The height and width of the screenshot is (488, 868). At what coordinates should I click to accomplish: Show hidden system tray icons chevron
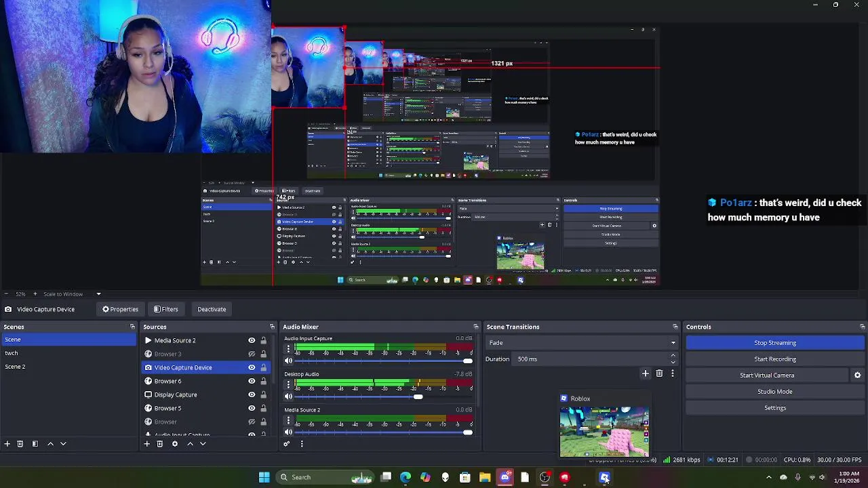(768, 477)
